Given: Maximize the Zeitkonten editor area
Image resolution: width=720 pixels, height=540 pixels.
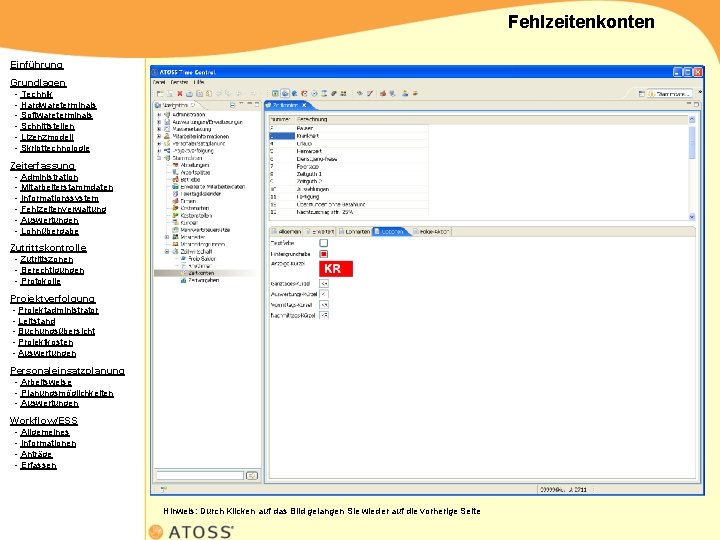Looking at the screenshot, I should 697,105.
